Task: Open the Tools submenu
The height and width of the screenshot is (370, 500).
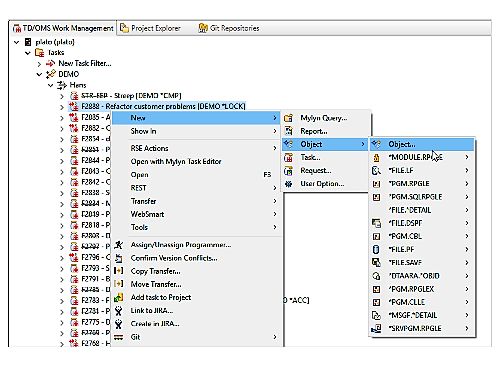Action: tap(196, 227)
